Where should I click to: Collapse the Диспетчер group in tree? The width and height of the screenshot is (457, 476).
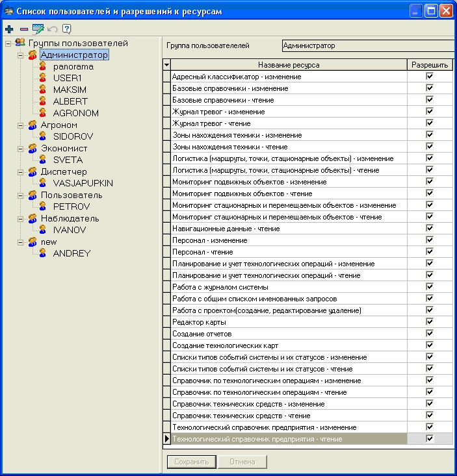(20, 172)
